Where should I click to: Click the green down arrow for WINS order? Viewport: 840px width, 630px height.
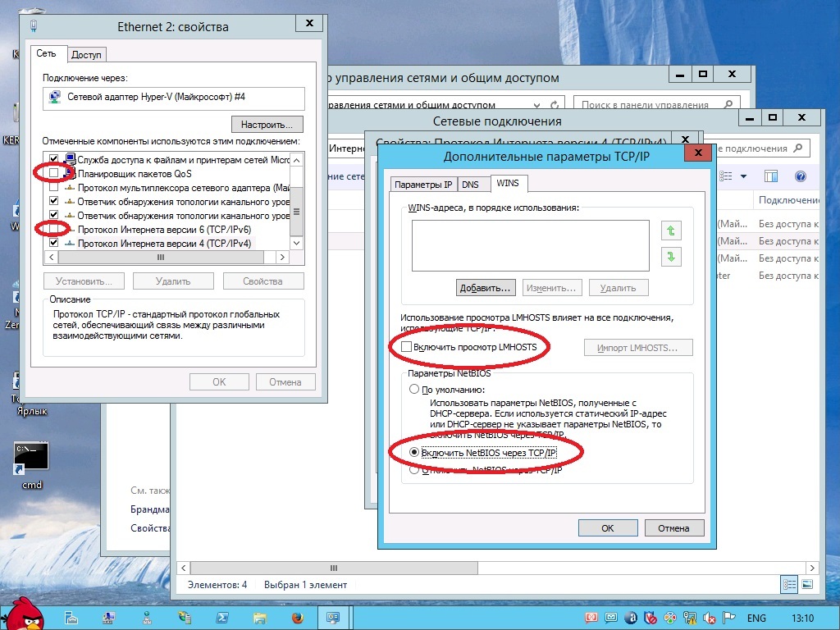tap(671, 257)
